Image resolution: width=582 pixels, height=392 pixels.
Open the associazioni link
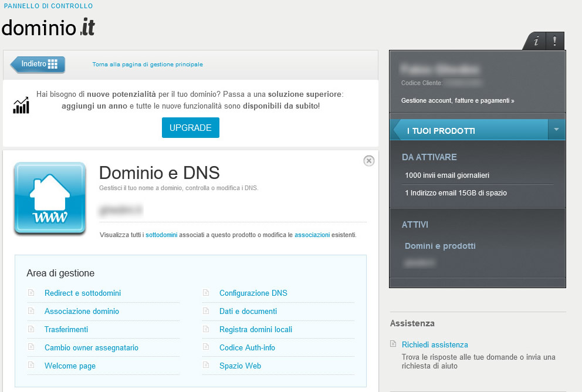pos(312,235)
